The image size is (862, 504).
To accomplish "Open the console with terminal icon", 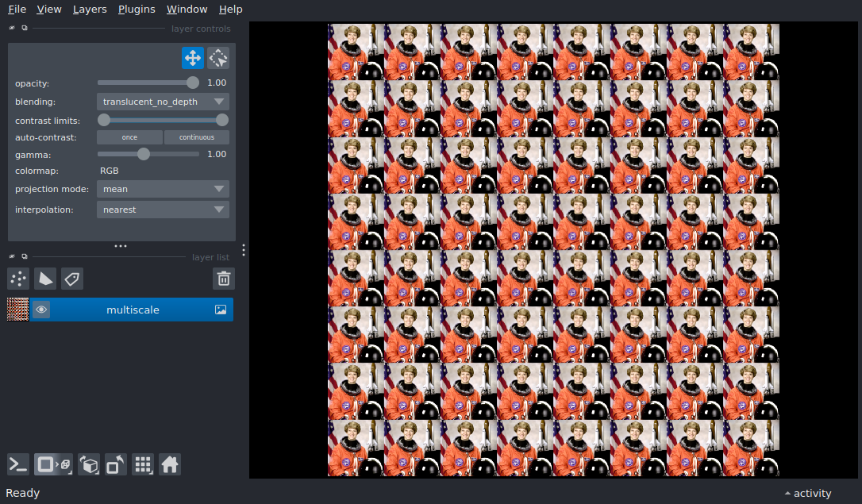I will point(18,464).
